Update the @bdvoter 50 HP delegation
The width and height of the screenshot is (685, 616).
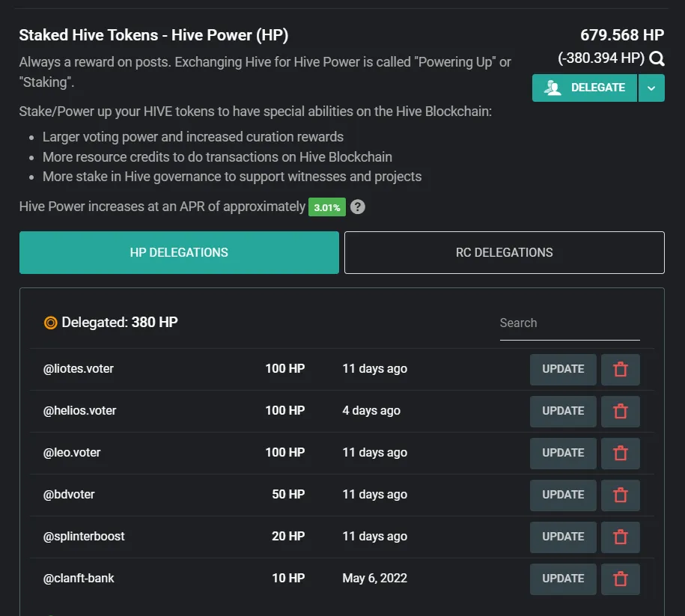(x=563, y=495)
